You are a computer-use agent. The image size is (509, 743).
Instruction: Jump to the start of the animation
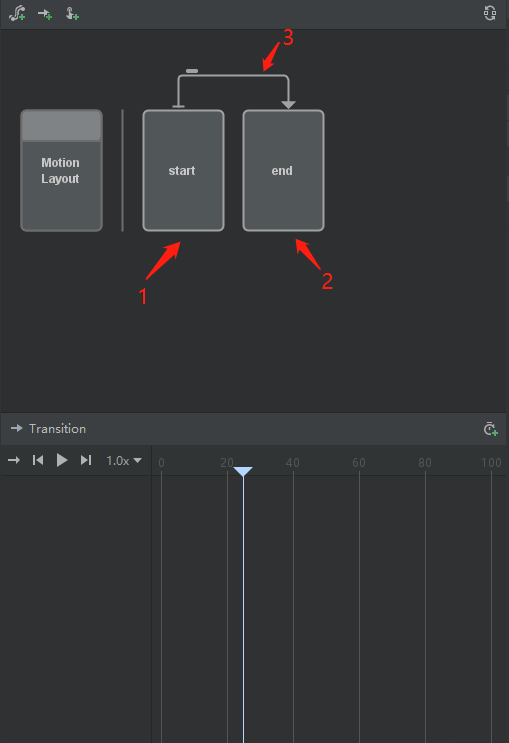[x=38, y=460]
